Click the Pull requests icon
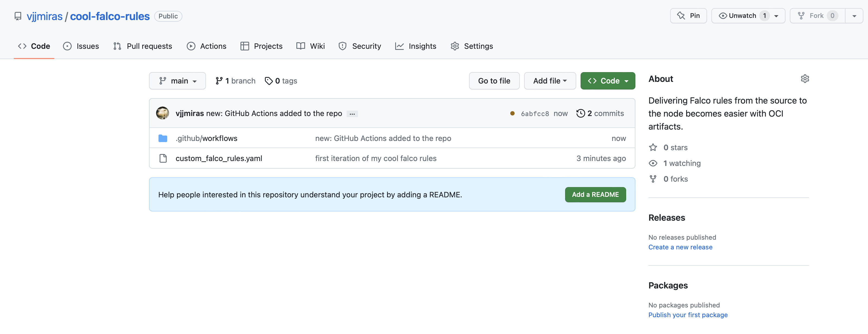The width and height of the screenshot is (868, 334). coord(117,46)
